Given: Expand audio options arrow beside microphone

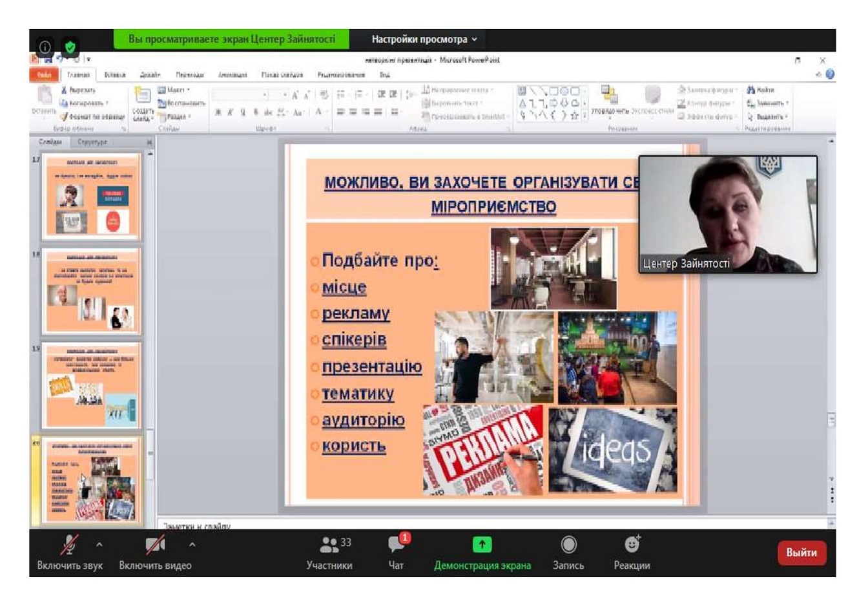Looking at the screenshot, I should 99,545.
